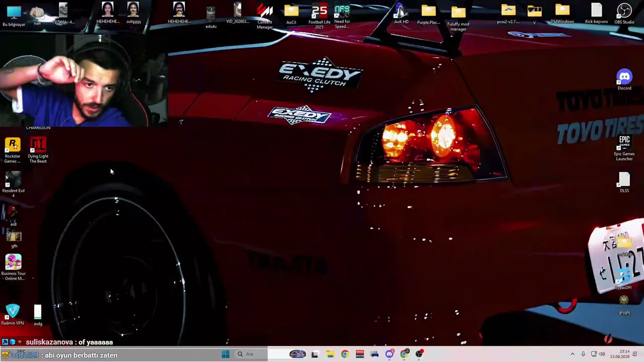The width and height of the screenshot is (644, 362).
Task: Select the Epic Games Launcher shortcut
Action: pyautogui.click(x=624, y=148)
